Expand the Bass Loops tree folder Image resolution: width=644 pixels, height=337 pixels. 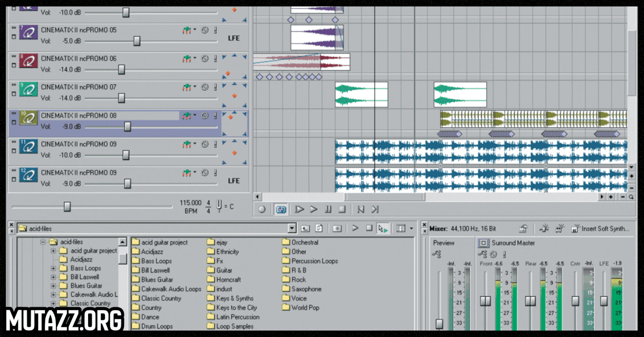coord(53,268)
